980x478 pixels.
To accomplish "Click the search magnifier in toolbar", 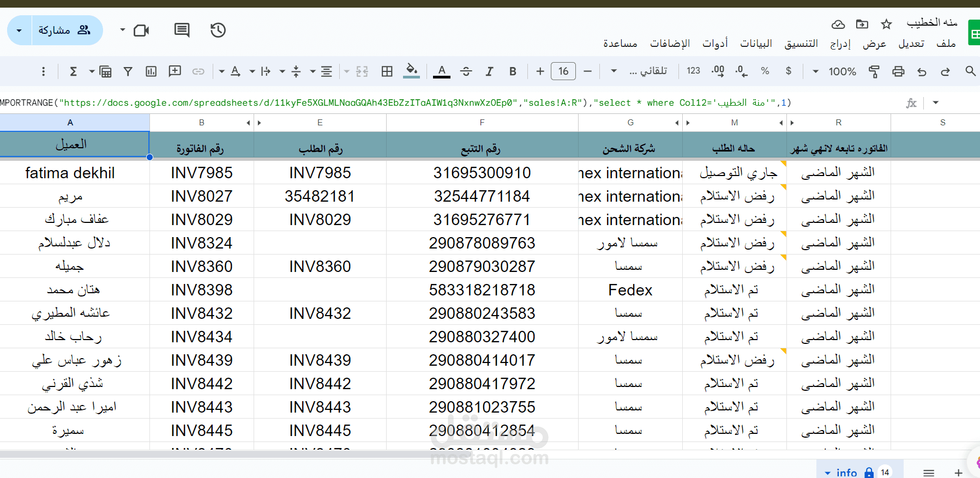I will pos(970,71).
